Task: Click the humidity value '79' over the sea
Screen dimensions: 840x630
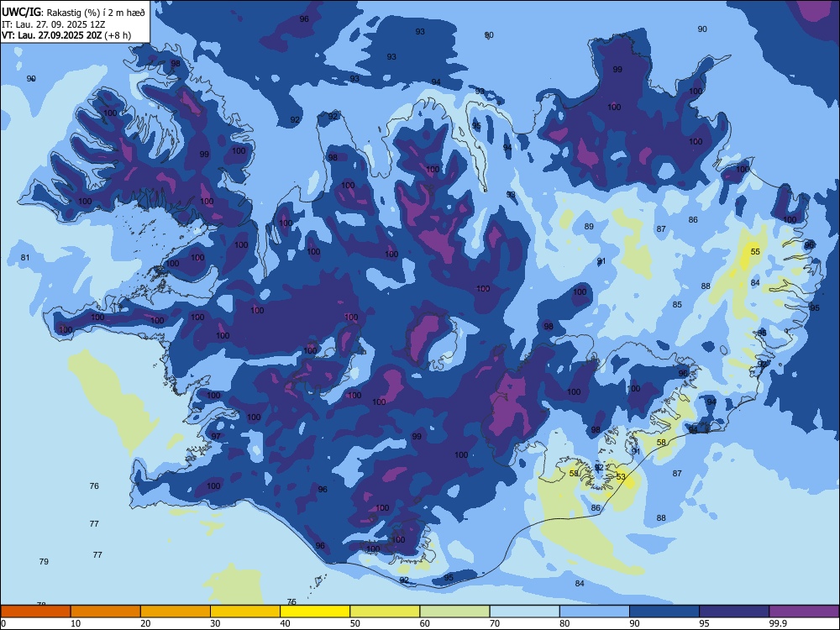Action: [44, 561]
